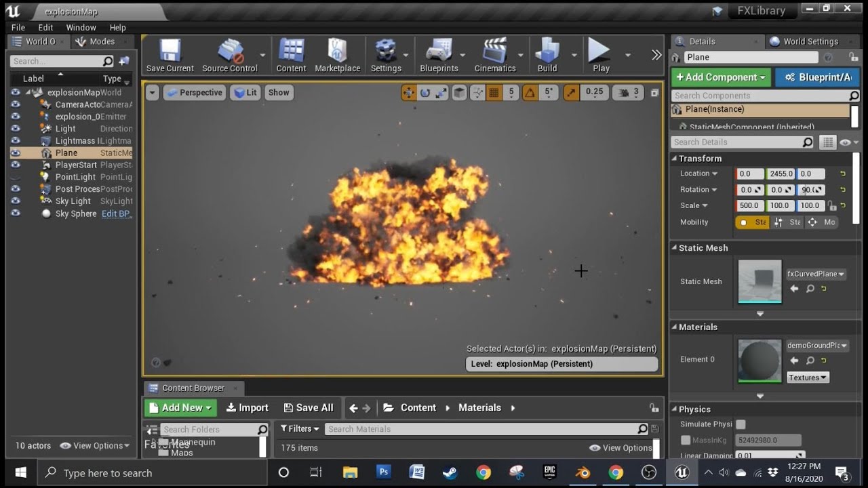Click the green Add Component button
The width and height of the screenshot is (868, 488).
point(720,77)
